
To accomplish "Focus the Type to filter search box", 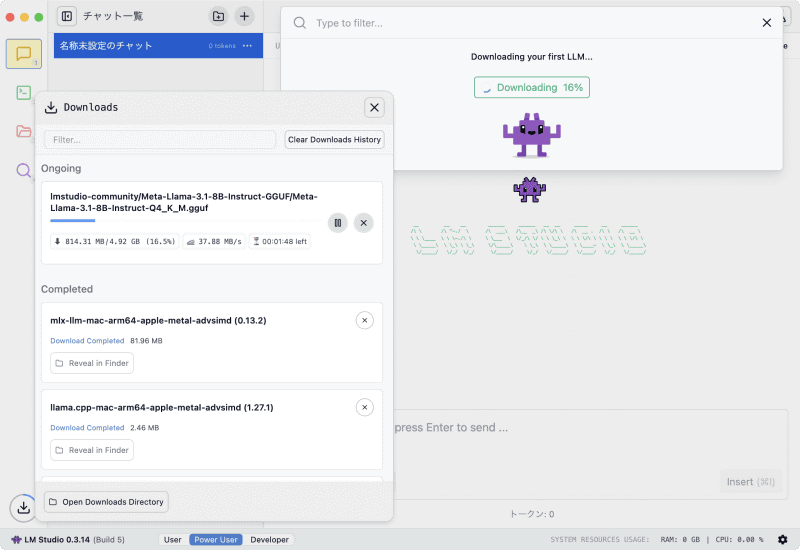I will (x=531, y=23).
